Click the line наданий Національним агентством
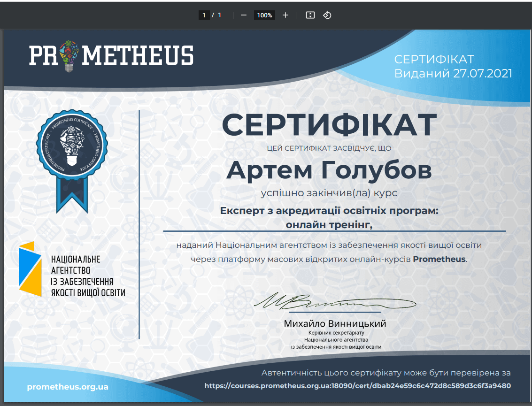This screenshot has height=406, width=532. click(329, 245)
